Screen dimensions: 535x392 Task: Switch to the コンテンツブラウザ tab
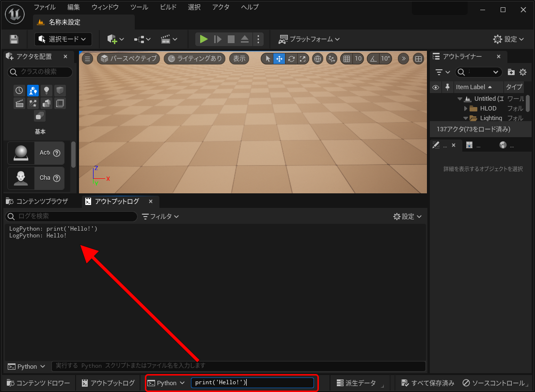(37, 201)
